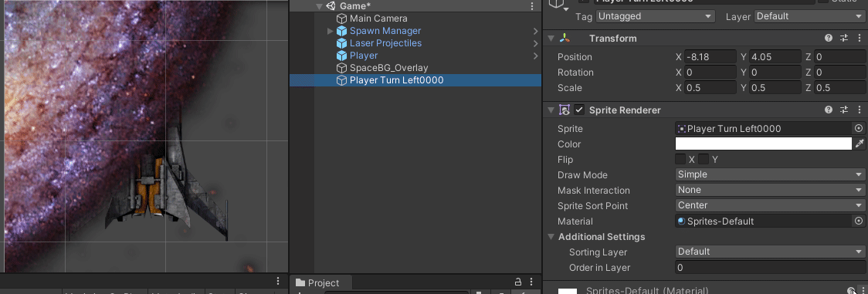Open the Mask Interaction dropdown
The height and width of the screenshot is (294, 868).
[769, 190]
